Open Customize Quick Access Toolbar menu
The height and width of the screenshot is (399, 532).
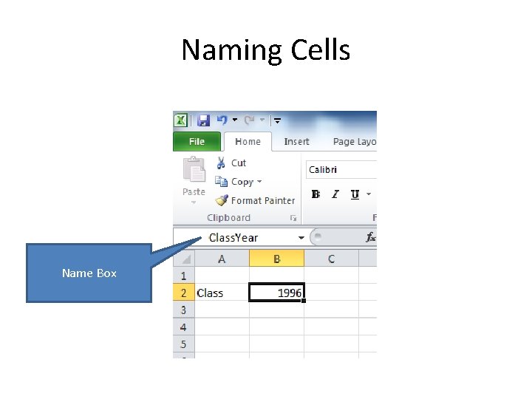point(277,120)
